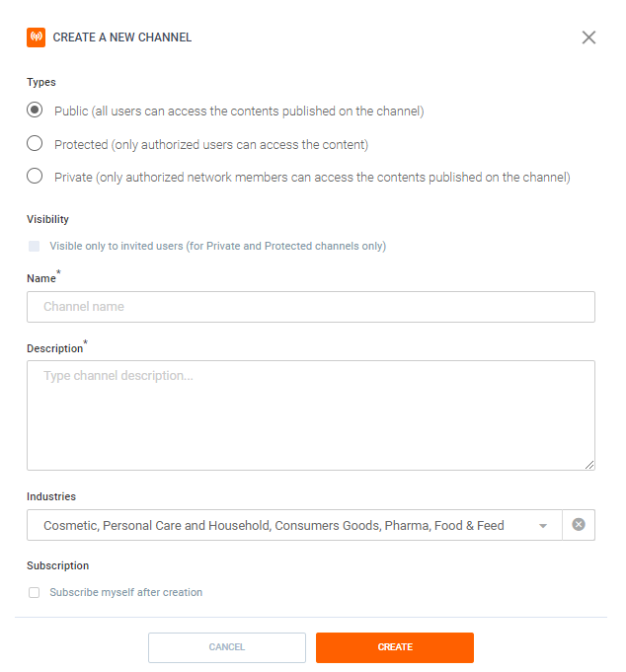Screen dimensions: 626x672
Task: Open the Industries selection showing Cosmetic, Personal Care
Action: (x=276, y=526)
